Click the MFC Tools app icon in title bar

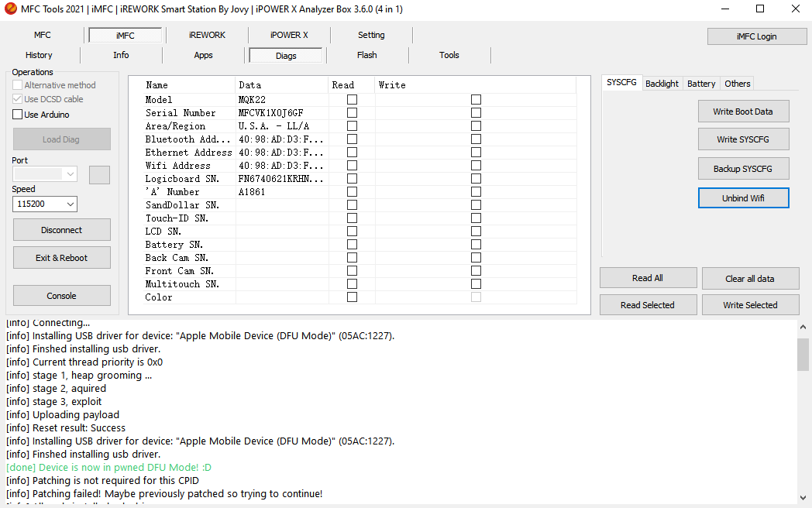click(10, 9)
